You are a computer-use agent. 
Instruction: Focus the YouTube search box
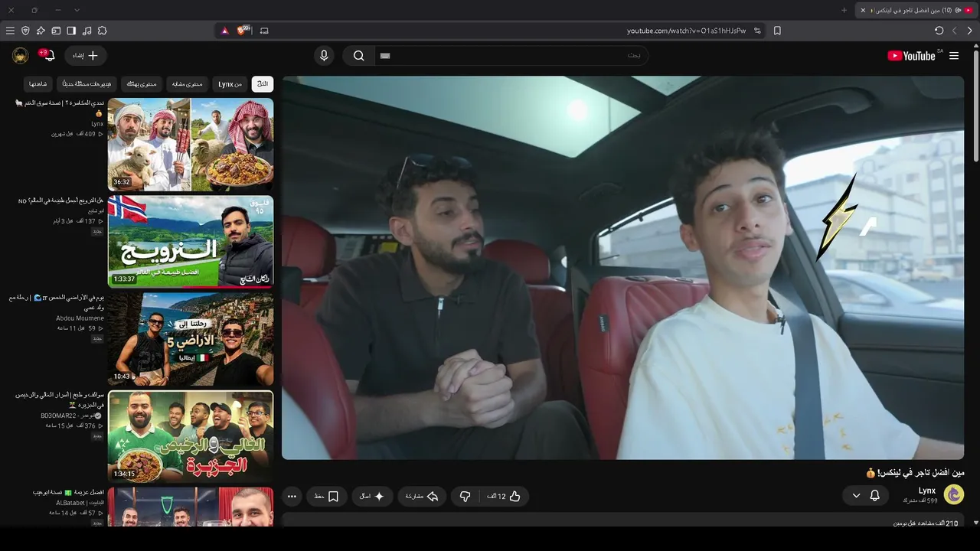tap(510, 56)
